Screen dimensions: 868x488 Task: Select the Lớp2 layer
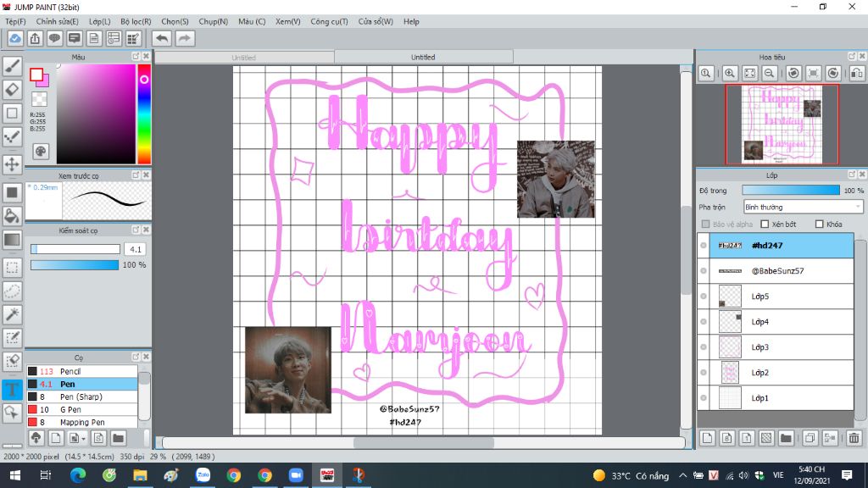[776, 373]
